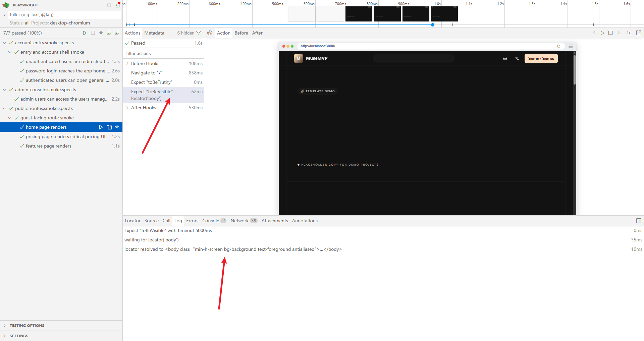
Task: Select the Navigate to "/" action
Action: point(163,73)
